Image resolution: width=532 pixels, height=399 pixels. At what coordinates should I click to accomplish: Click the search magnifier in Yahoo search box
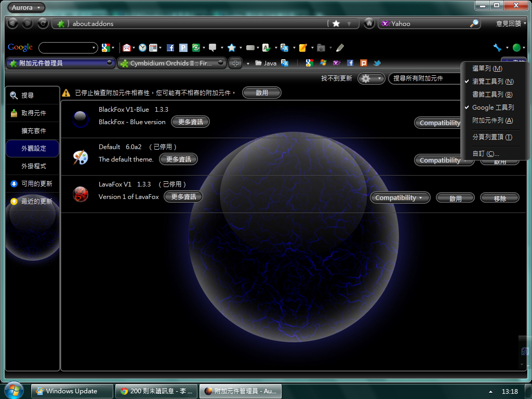pos(474,23)
